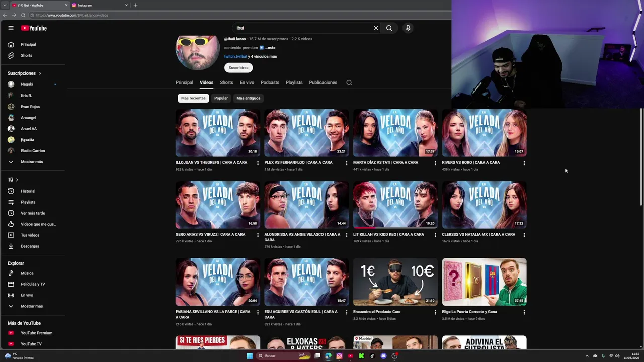
Task: Open options for ILLOJUAN VS THEGREFG video
Action: 258,163
